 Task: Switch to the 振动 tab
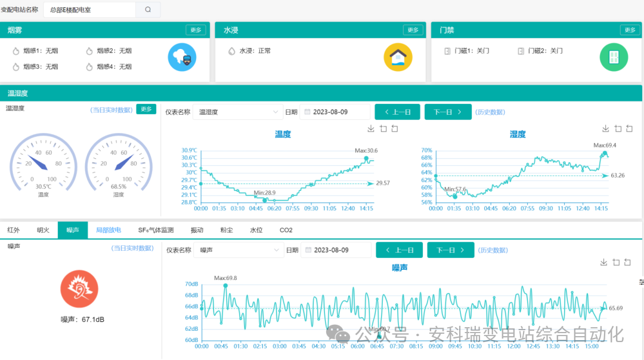click(197, 230)
